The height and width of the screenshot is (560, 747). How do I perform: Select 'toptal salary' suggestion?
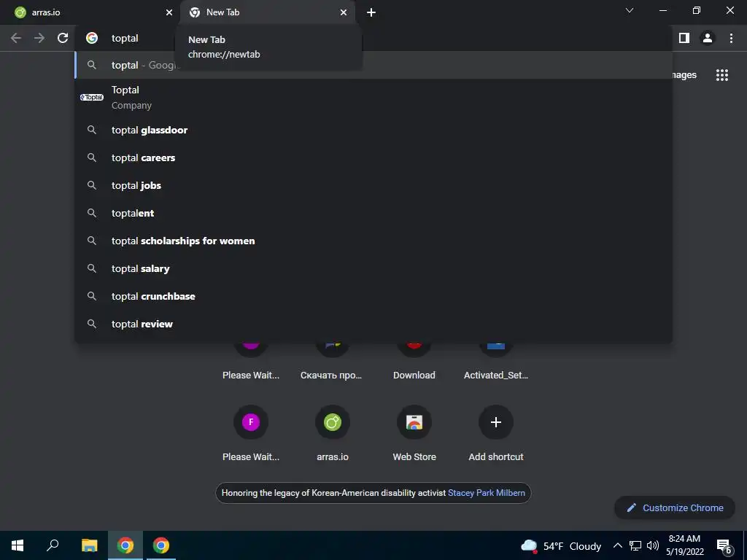click(x=373, y=268)
